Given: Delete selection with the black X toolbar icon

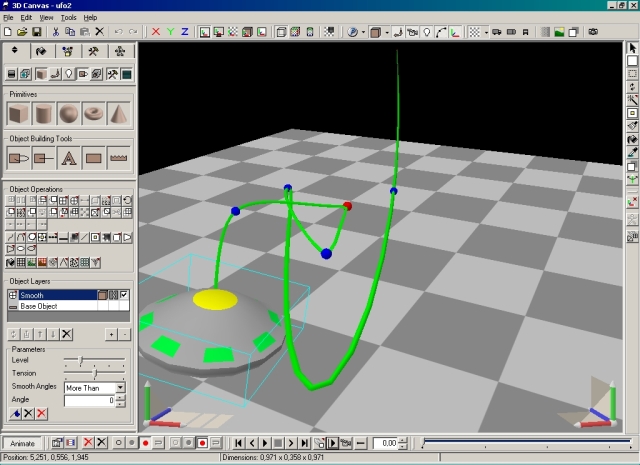Looking at the screenshot, I should click(99, 32).
